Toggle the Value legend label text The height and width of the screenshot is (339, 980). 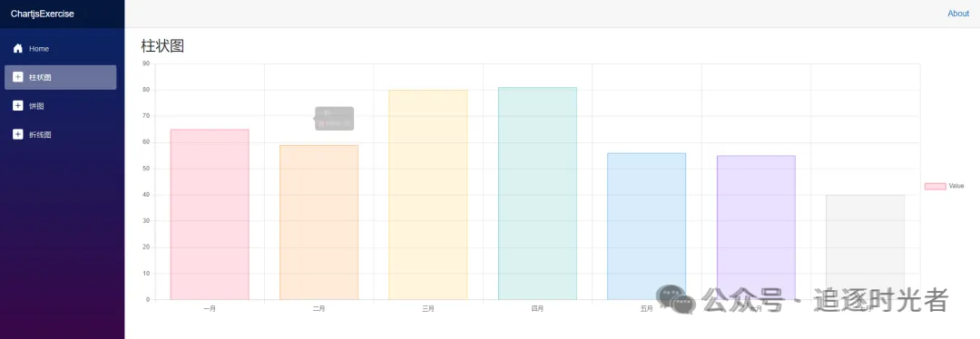pyautogui.click(x=956, y=186)
